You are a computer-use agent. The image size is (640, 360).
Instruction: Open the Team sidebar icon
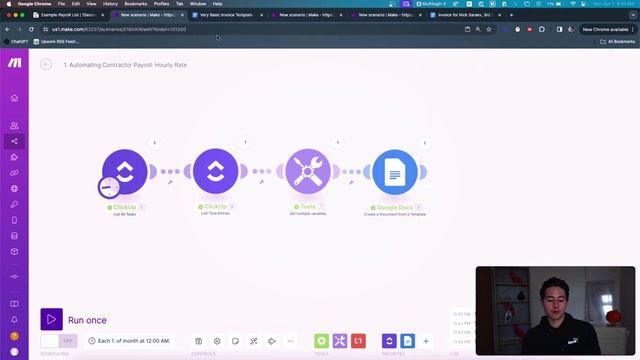point(14,125)
